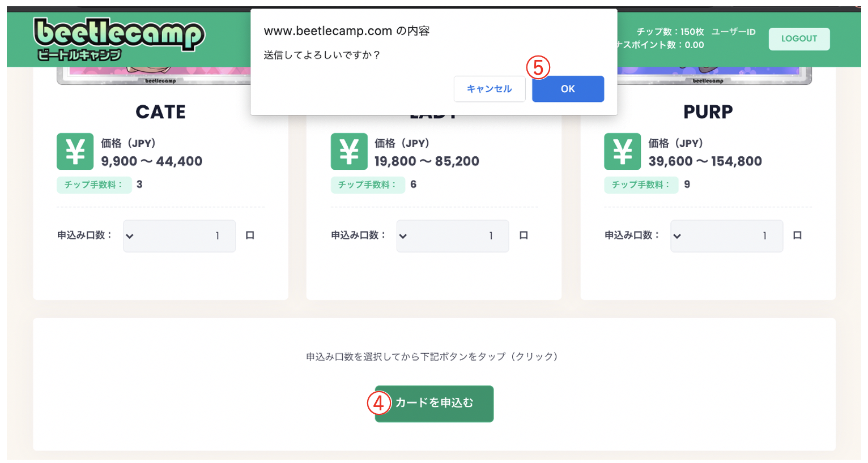The width and height of the screenshot is (868, 463).
Task: Click the yen icon in the middle card
Action: (x=349, y=152)
